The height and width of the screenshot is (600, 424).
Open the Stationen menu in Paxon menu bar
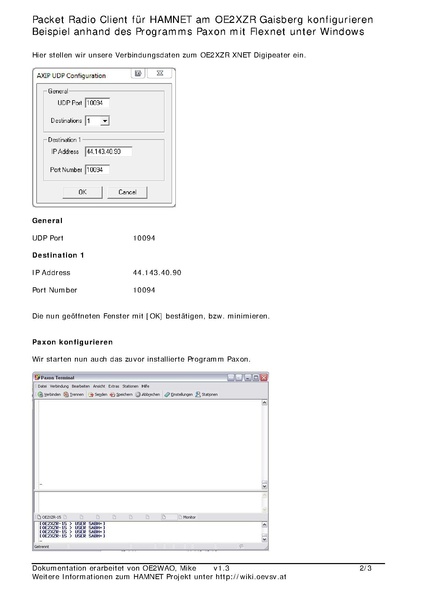pos(130,386)
